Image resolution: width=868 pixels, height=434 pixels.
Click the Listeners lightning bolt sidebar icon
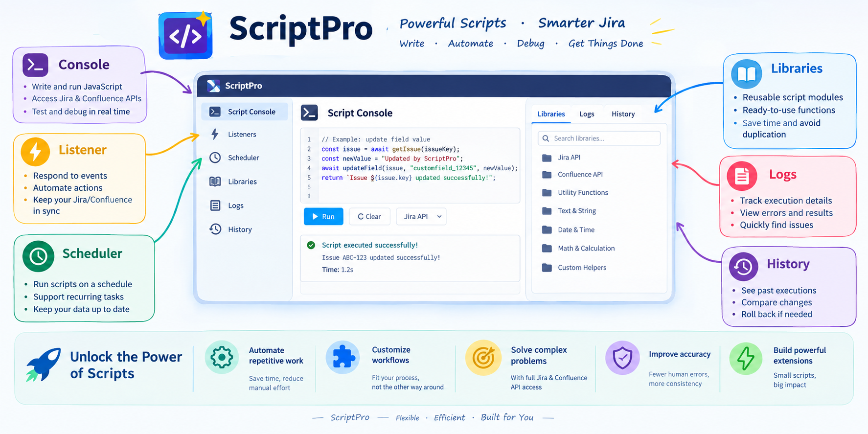tap(215, 134)
